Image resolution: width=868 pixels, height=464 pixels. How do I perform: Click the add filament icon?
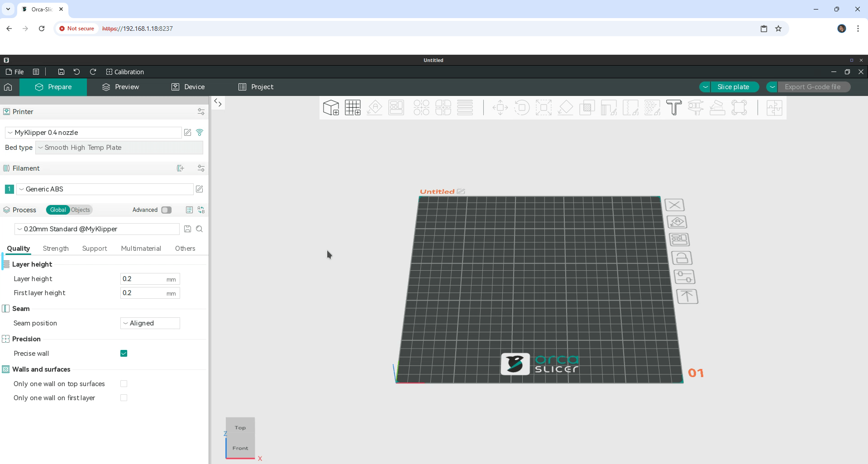(181, 168)
